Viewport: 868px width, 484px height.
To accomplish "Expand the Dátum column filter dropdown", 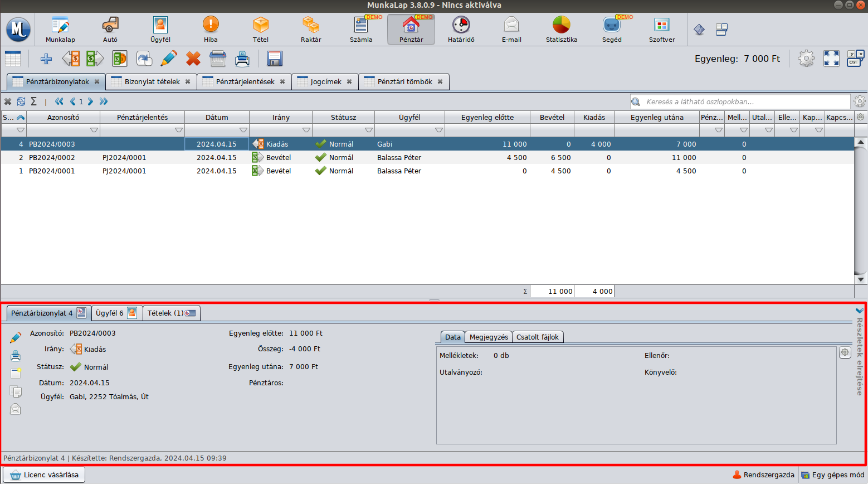I will click(243, 130).
